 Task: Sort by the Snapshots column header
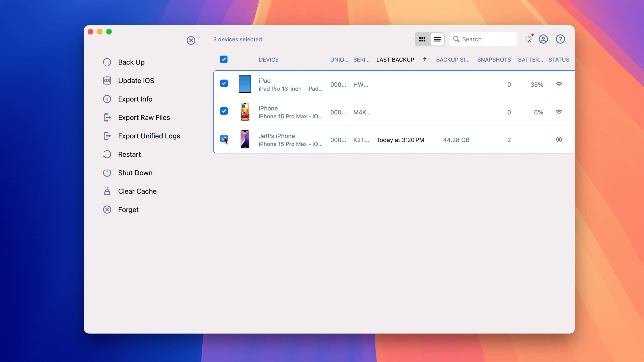[x=494, y=60]
